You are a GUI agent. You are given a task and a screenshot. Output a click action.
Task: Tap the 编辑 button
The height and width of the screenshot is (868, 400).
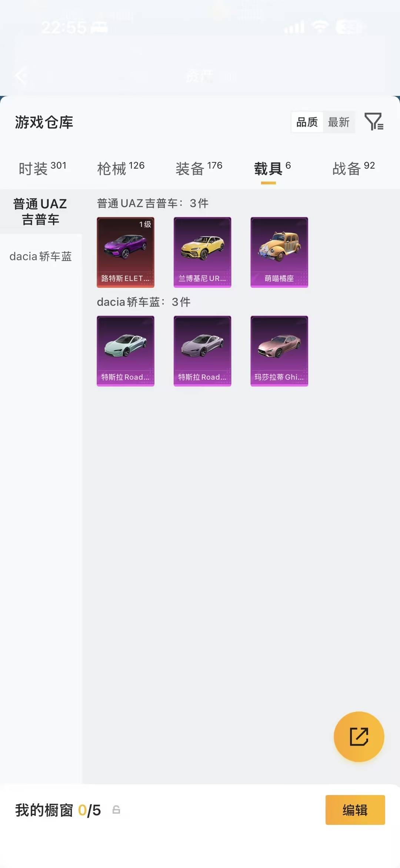(355, 810)
